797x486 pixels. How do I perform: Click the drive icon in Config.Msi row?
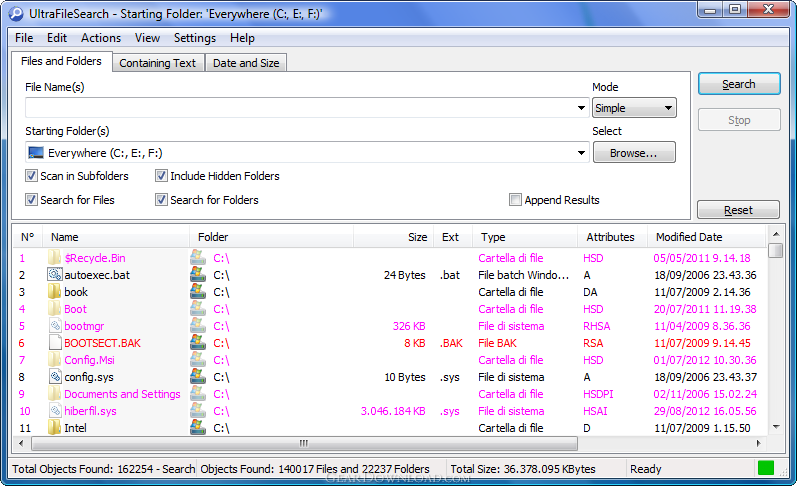pyautogui.click(x=198, y=360)
